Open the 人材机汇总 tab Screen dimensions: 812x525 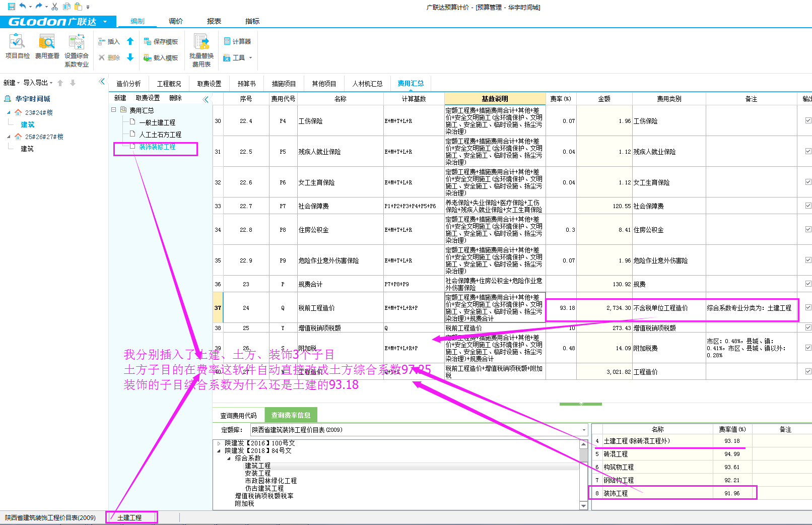click(368, 84)
